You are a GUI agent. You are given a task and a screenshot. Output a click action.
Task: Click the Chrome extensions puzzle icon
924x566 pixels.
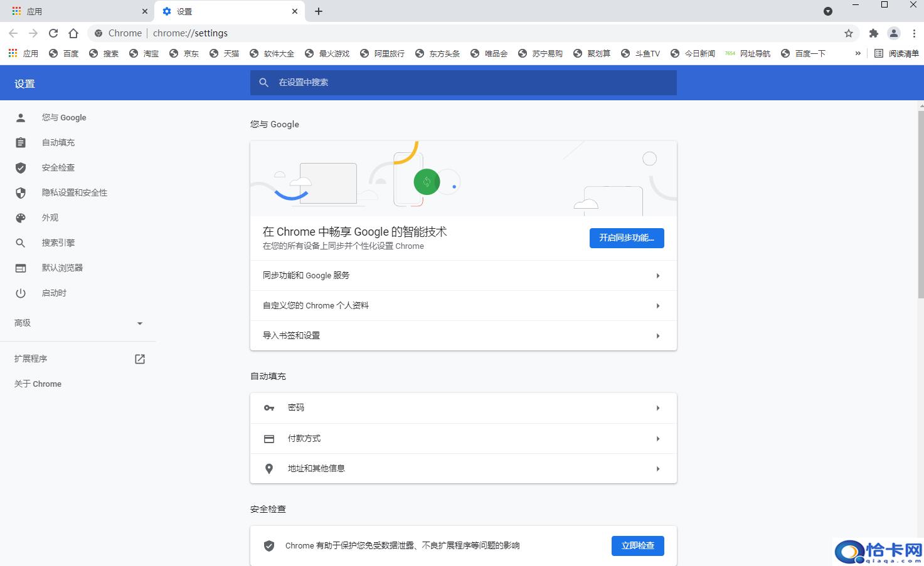[x=873, y=33]
